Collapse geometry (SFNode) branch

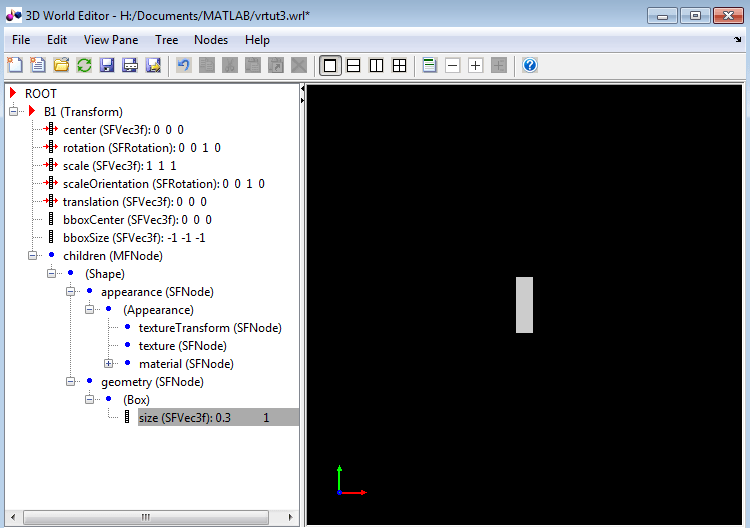tap(71, 382)
